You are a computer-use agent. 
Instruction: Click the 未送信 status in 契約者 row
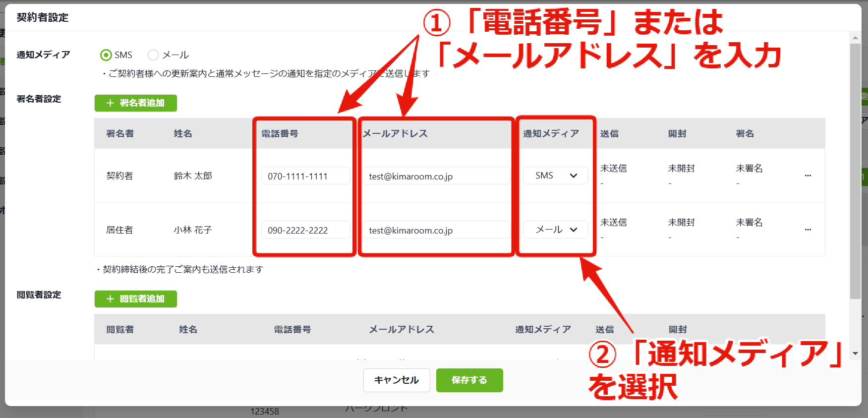(614, 169)
